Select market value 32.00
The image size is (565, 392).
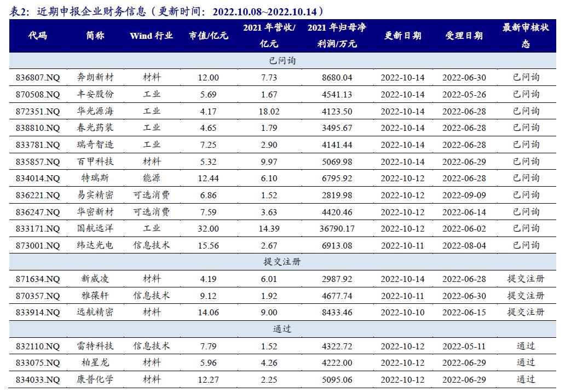point(209,229)
